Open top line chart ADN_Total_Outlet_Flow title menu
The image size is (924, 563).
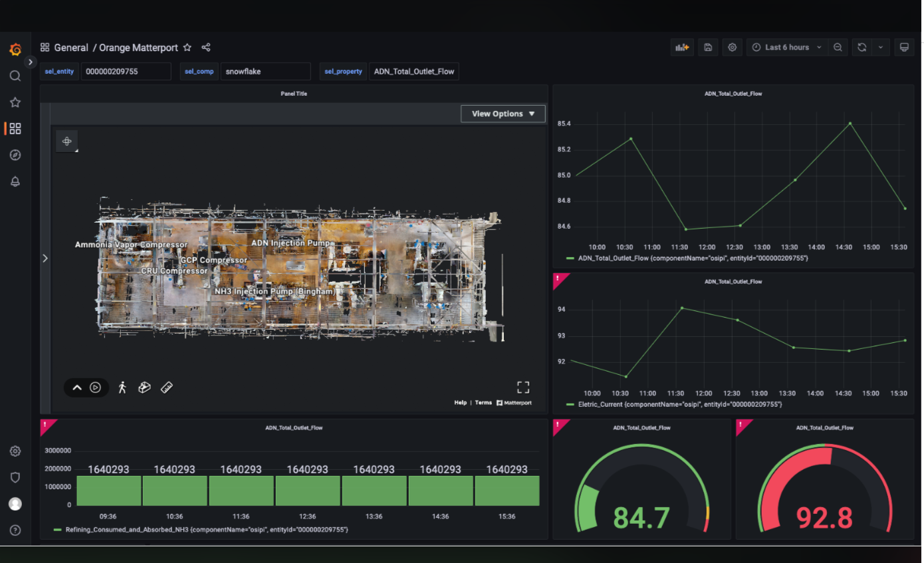tap(733, 94)
